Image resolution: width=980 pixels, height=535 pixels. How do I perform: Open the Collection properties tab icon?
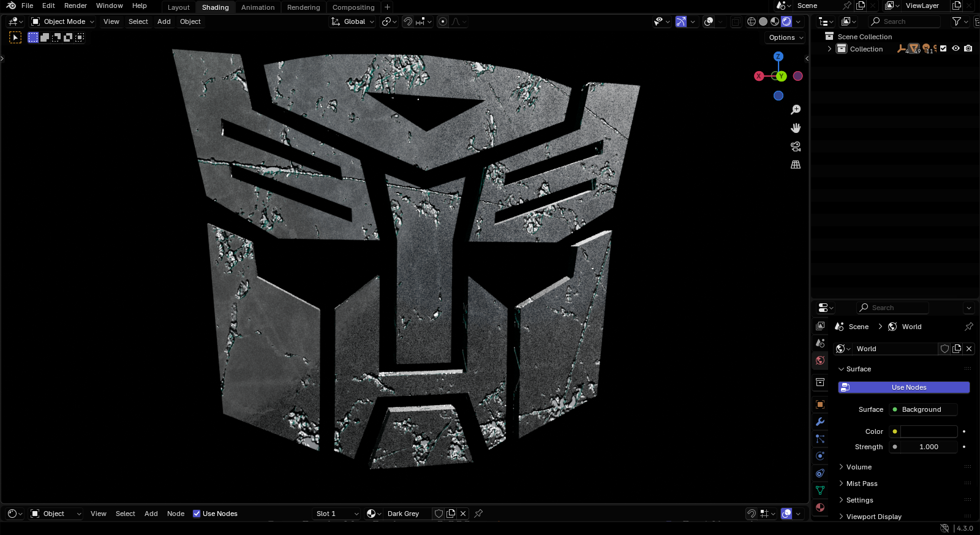click(x=820, y=382)
